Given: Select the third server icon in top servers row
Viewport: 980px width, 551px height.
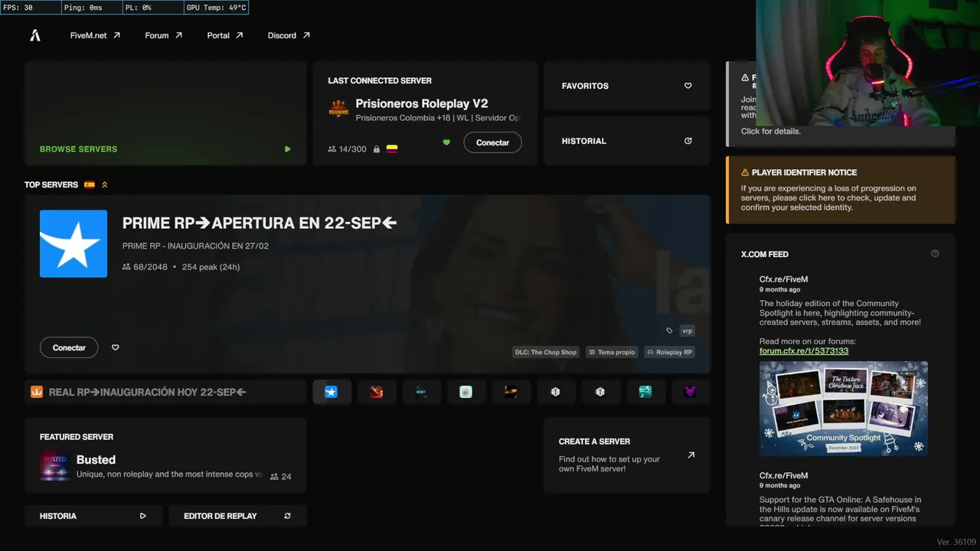Looking at the screenshot, I should (421, 392).
